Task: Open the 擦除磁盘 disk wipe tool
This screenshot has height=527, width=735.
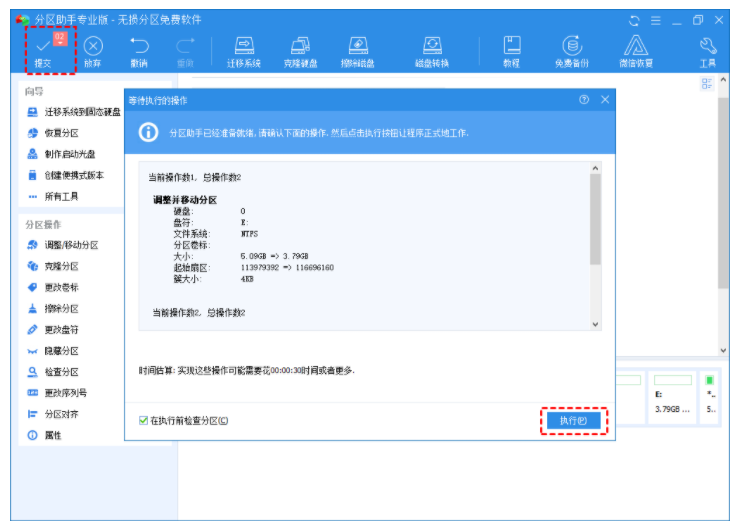Action: tap(359, 50)
